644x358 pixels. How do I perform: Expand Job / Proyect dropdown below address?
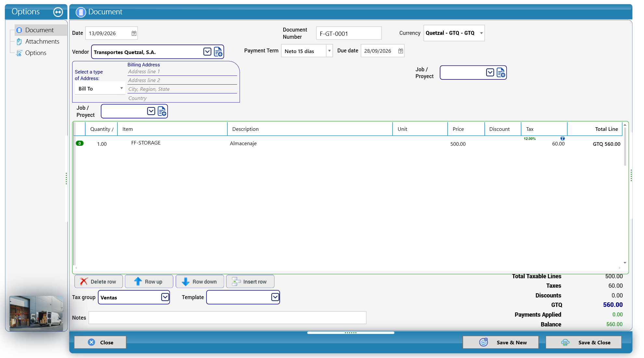151,111
